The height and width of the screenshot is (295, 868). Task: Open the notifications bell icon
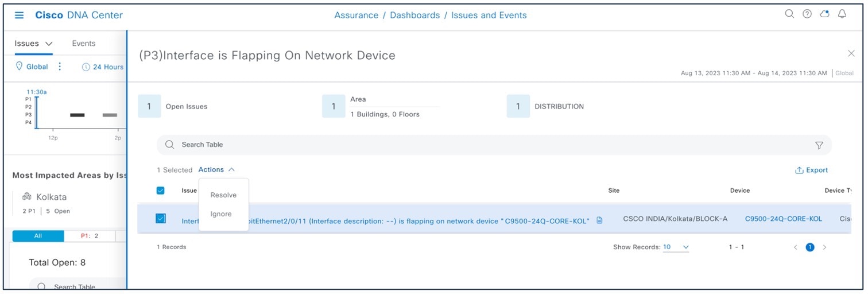[842, 14]
